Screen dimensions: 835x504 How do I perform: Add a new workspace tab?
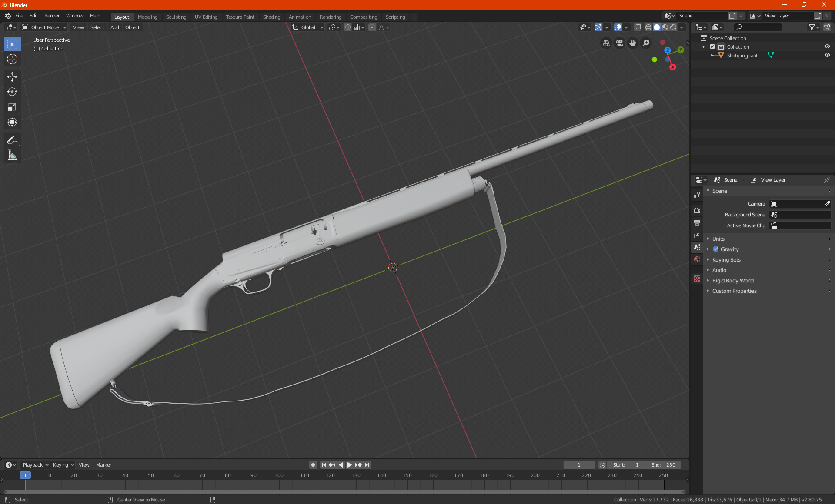(414, 17)
